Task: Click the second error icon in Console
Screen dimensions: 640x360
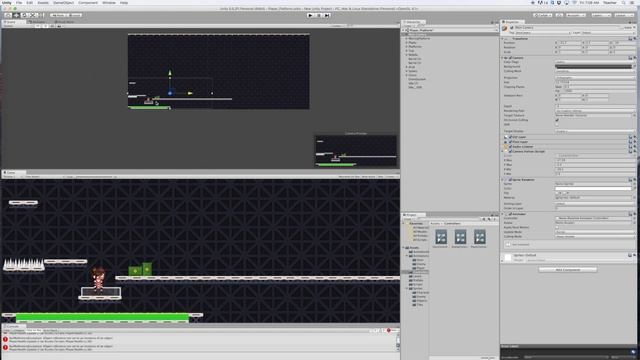Action: [5, 347]
